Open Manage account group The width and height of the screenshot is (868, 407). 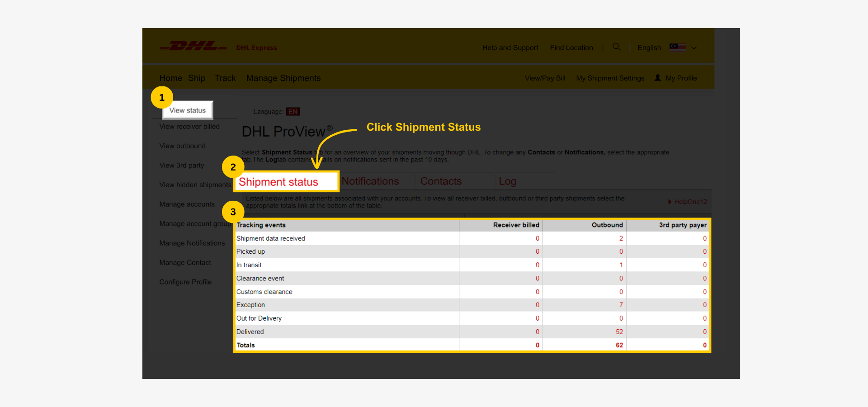pos(195,224)
